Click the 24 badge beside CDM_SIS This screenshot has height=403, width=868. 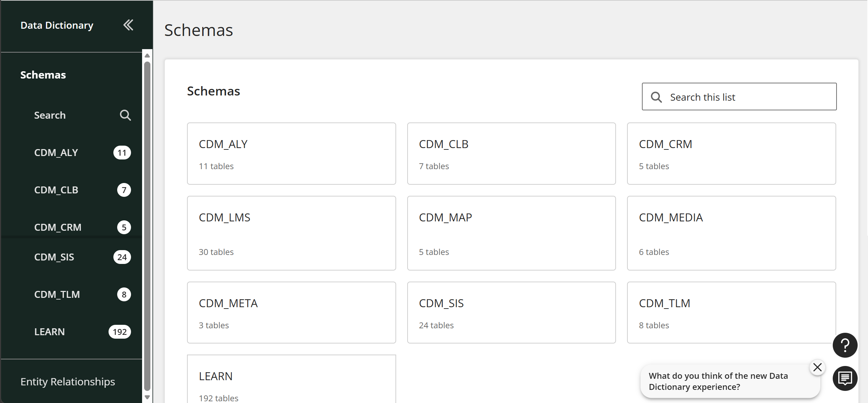[x=122, y=257]
